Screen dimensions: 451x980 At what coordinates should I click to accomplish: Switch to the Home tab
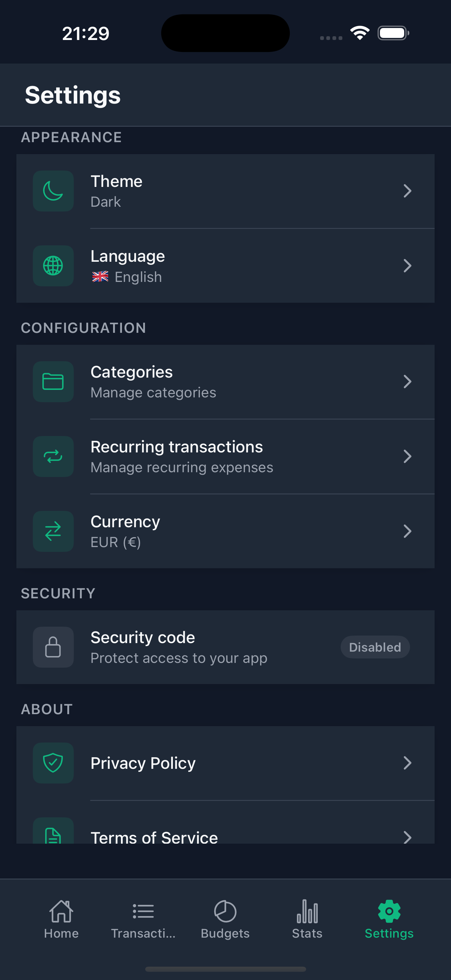61,918
